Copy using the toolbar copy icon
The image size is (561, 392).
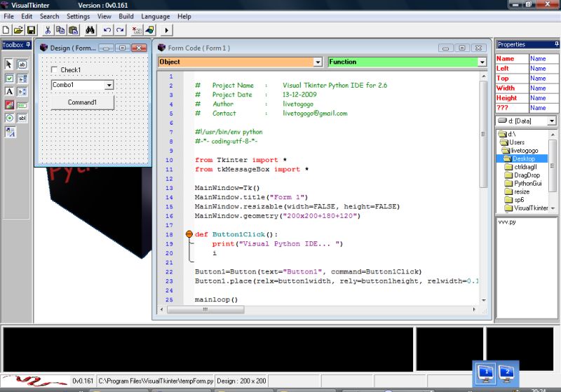pyautogui.click(x=60, y=30)
